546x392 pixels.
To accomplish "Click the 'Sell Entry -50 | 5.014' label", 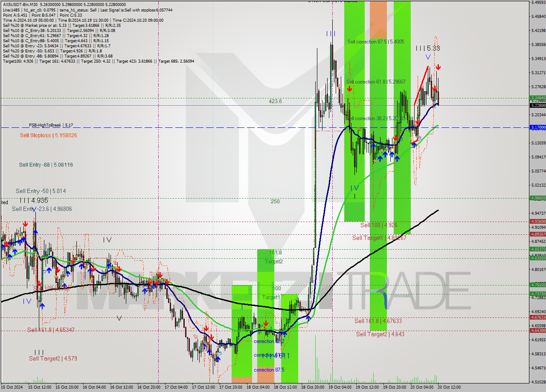I will pos(41,191).
